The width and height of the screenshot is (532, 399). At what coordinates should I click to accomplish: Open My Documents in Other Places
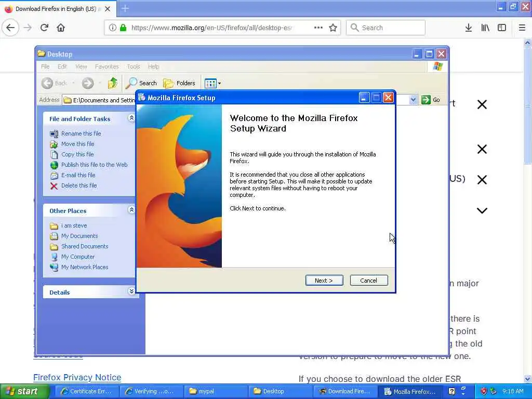tap(79, 236)
